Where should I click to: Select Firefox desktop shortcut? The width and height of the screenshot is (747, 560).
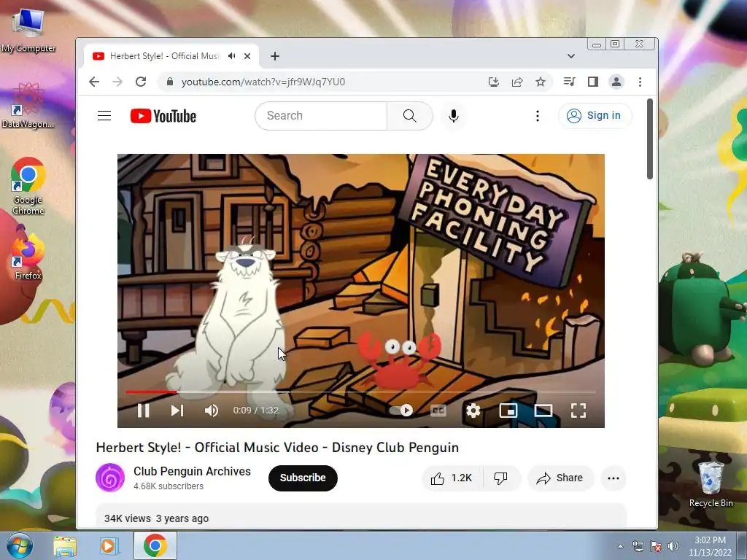tap(28, 256)
